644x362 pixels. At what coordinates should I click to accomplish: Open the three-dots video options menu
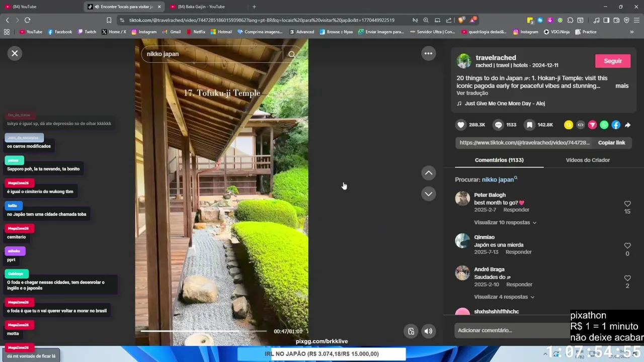coord(428,53)
